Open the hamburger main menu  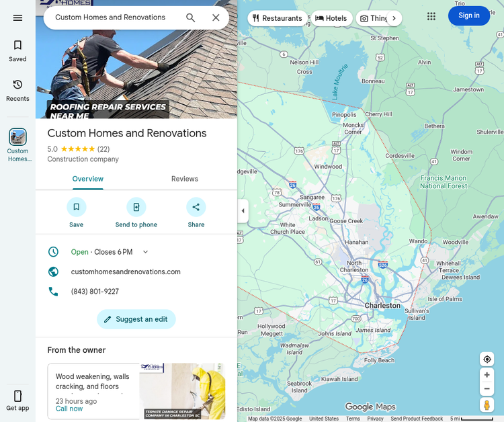(x=17, y=17)
